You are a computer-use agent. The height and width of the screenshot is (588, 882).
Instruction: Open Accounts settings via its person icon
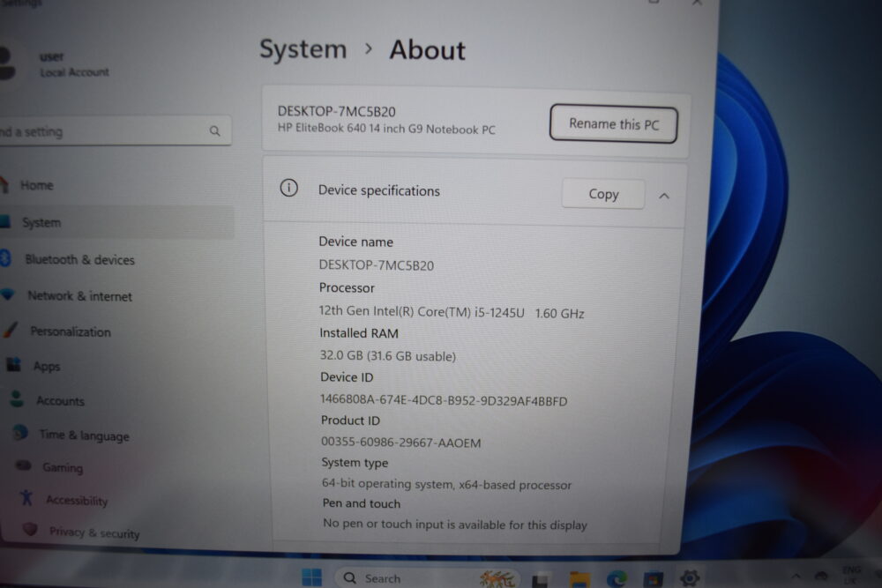[17, 398]
